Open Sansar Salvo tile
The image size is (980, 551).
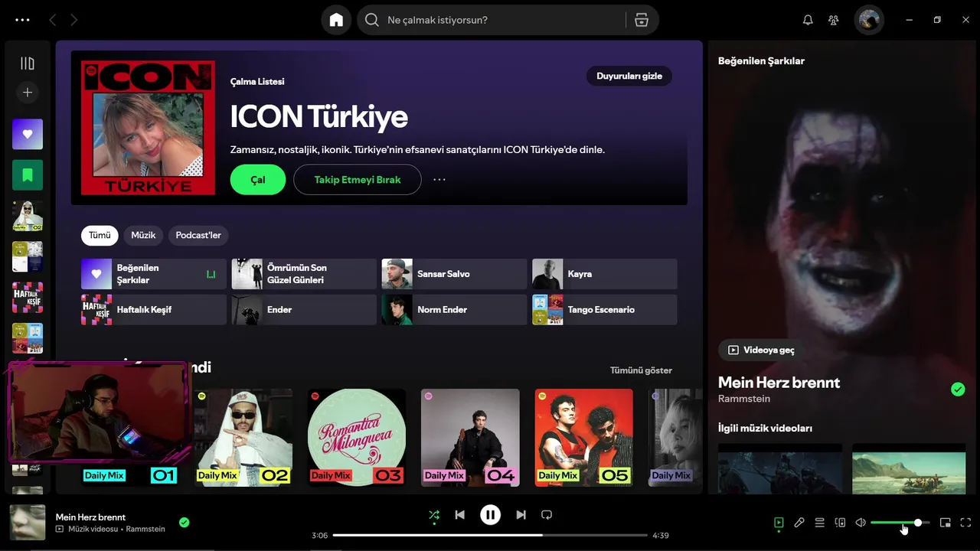pos(455,274)
